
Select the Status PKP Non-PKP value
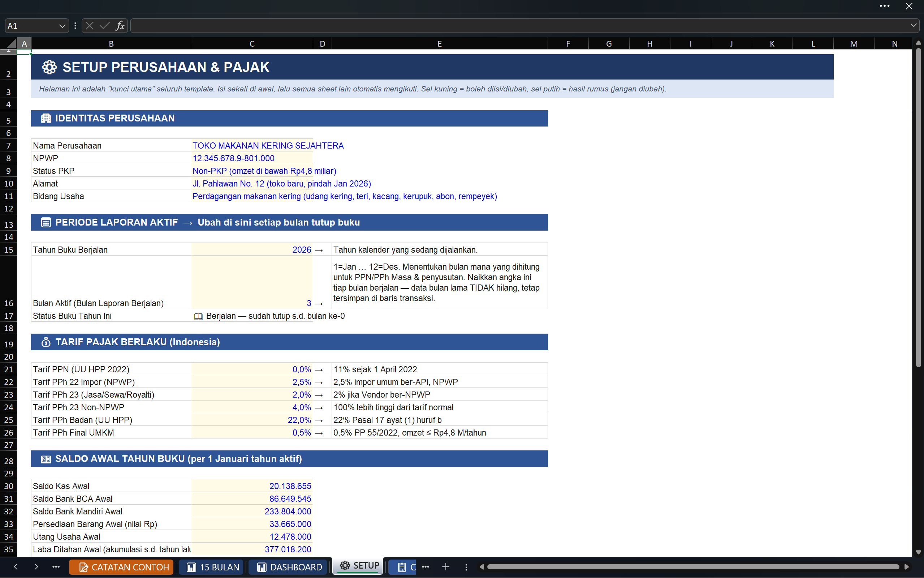pyautogui.click(x=252, y=171)
